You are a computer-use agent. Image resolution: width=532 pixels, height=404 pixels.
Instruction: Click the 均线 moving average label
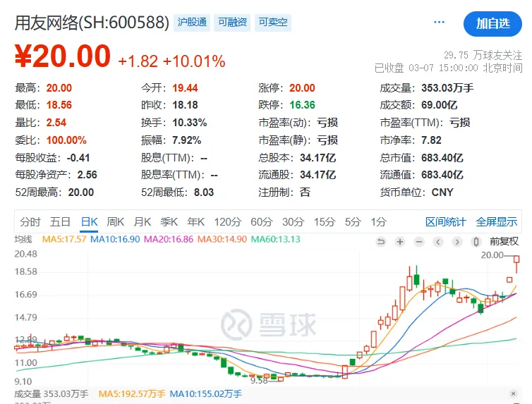23,239
